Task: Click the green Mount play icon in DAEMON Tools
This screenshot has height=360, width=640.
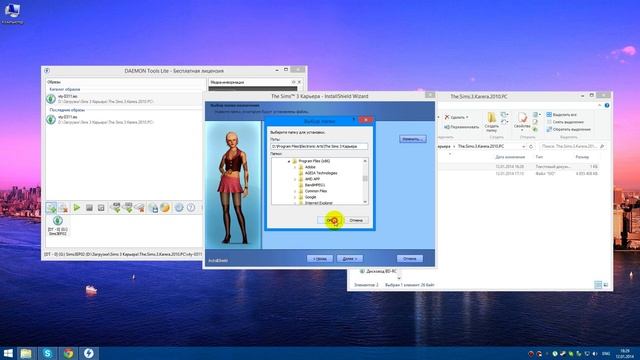Action: tap(76, 208)
